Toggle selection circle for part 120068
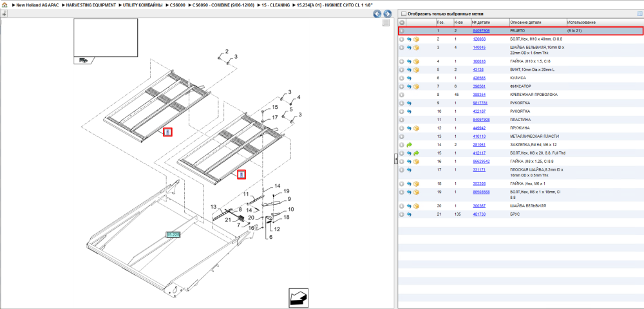 (402, 39)
